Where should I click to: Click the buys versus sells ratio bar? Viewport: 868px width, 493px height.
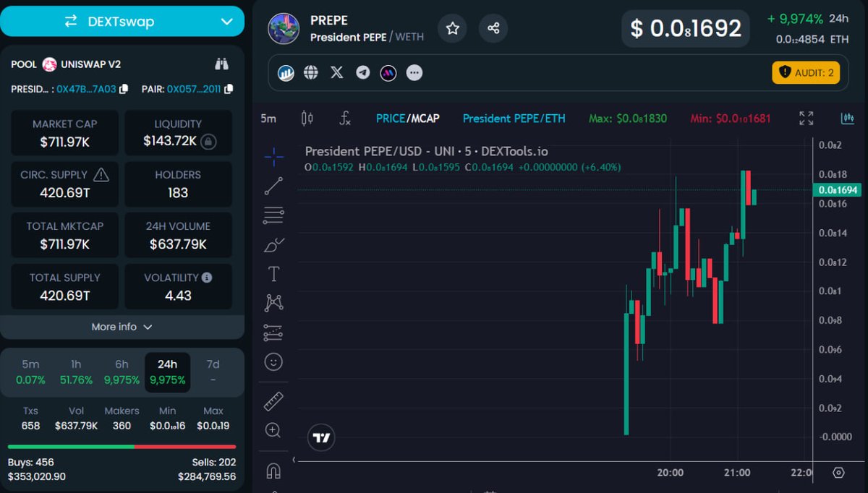coord(122,447)
